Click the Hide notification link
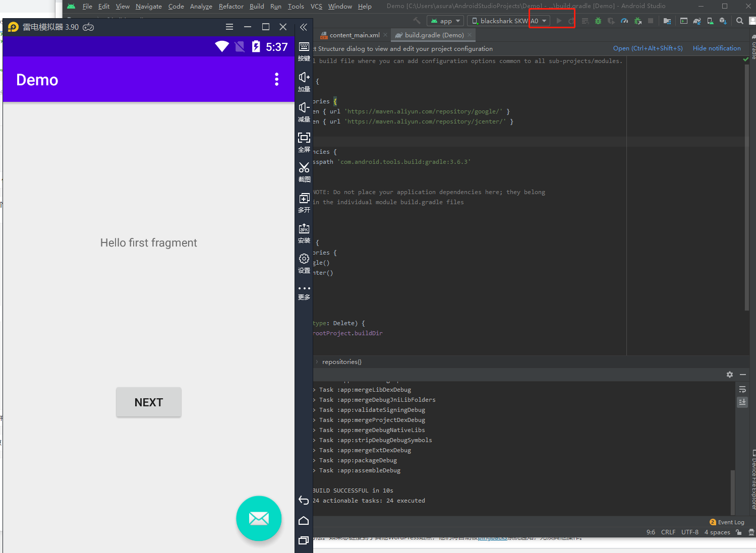Image resolution: width=756 pixels, height=553 pixels. 716,48
